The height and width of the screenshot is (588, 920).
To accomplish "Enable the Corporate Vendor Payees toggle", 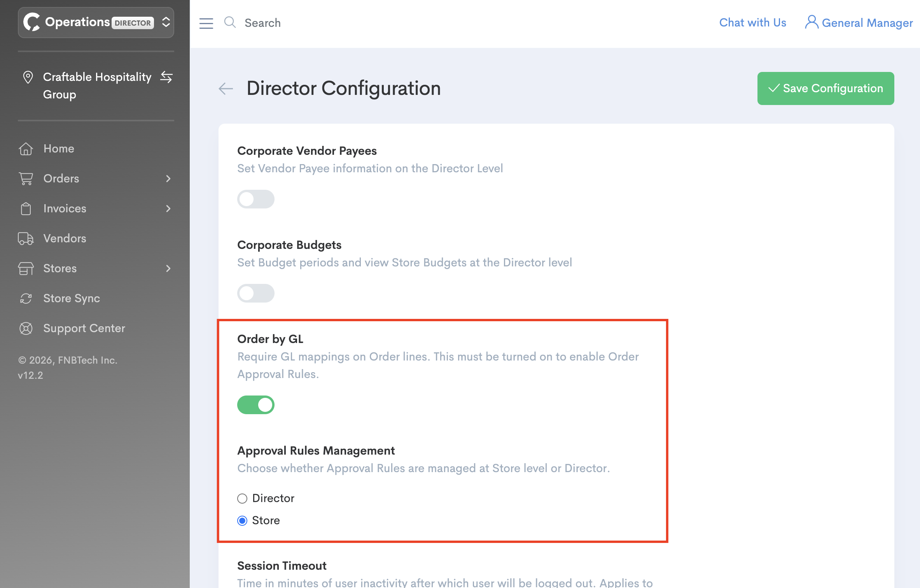I will pyautogui.click(x=255, y=199).
